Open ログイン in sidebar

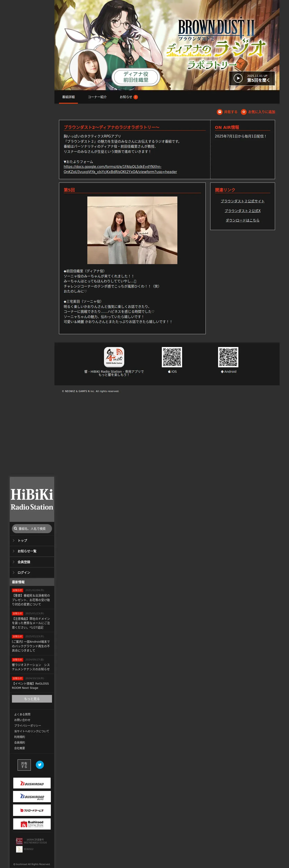(32, 573)
